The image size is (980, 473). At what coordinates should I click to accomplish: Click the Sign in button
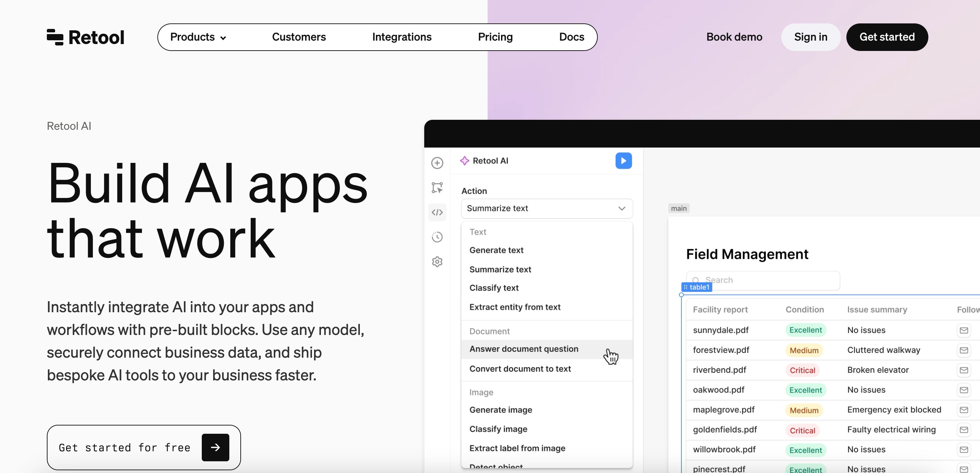pyautogui.click(x=811, y=37)
